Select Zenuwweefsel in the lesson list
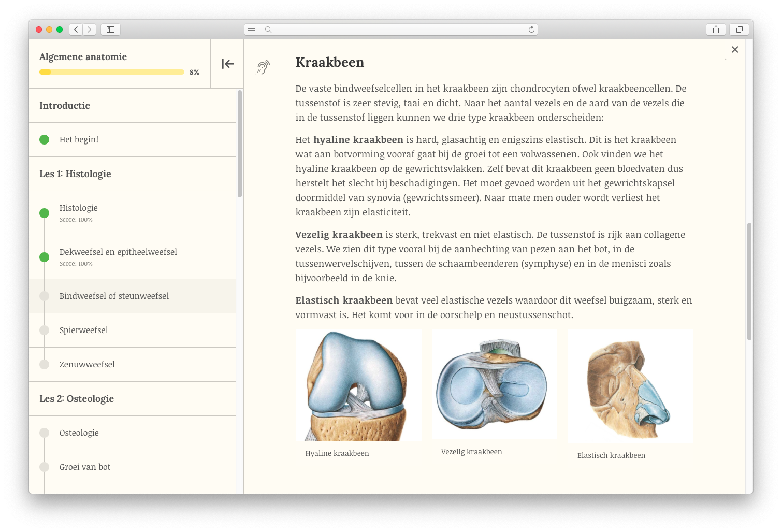 (x=87, y=364)
